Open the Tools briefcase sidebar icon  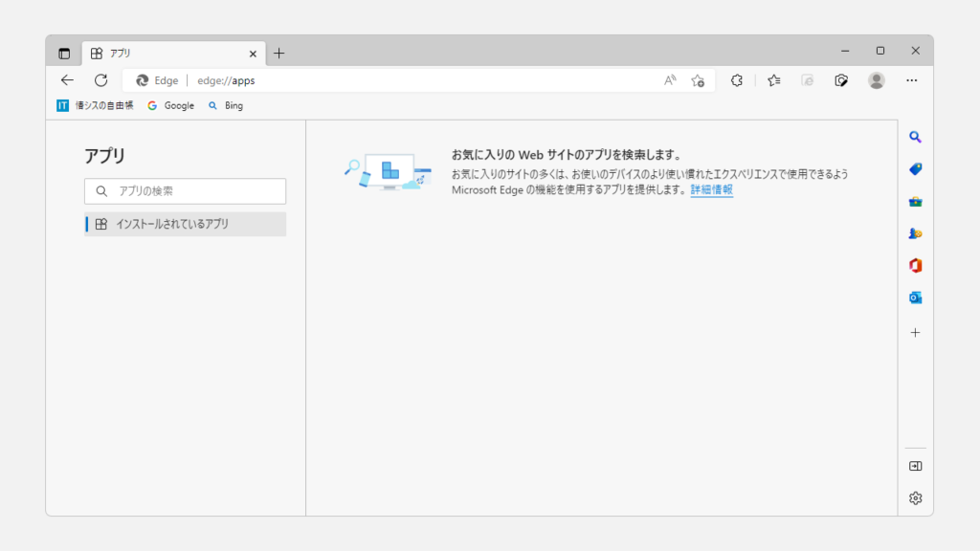coord(915,202)
